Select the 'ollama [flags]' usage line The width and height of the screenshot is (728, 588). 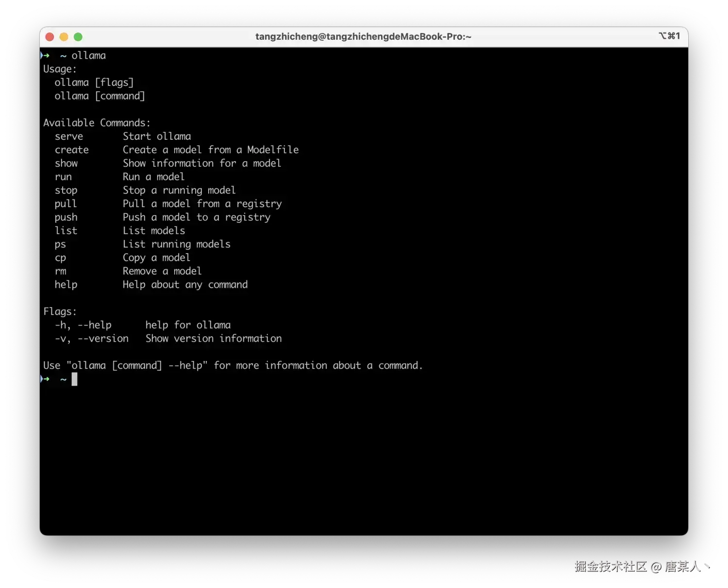coord(94,83)
